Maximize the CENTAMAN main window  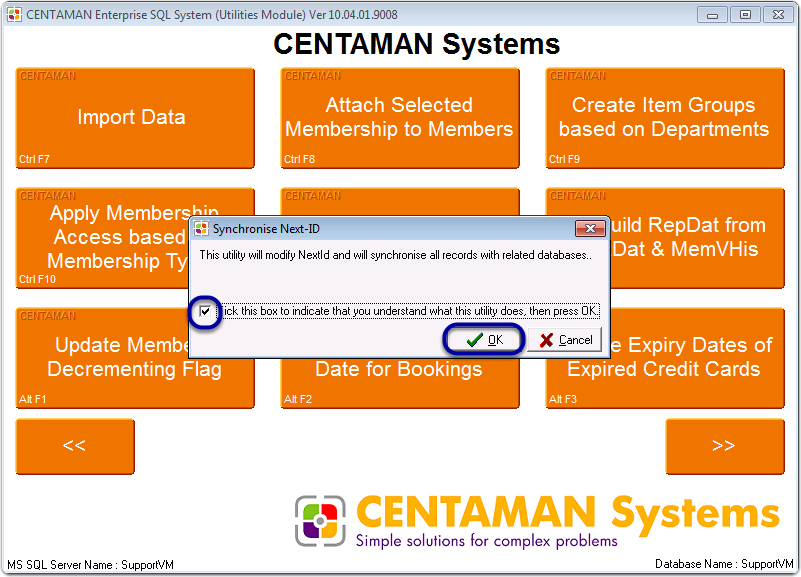click(745, 15)
